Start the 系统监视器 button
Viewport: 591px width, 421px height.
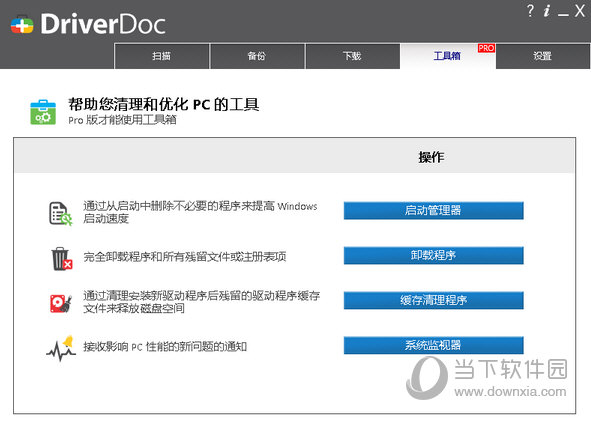(x=433, y=345)
